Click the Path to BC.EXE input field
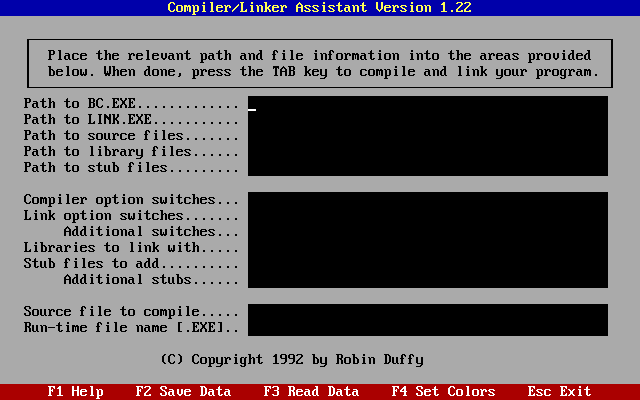640x400 pixels. tap(427, 104)
